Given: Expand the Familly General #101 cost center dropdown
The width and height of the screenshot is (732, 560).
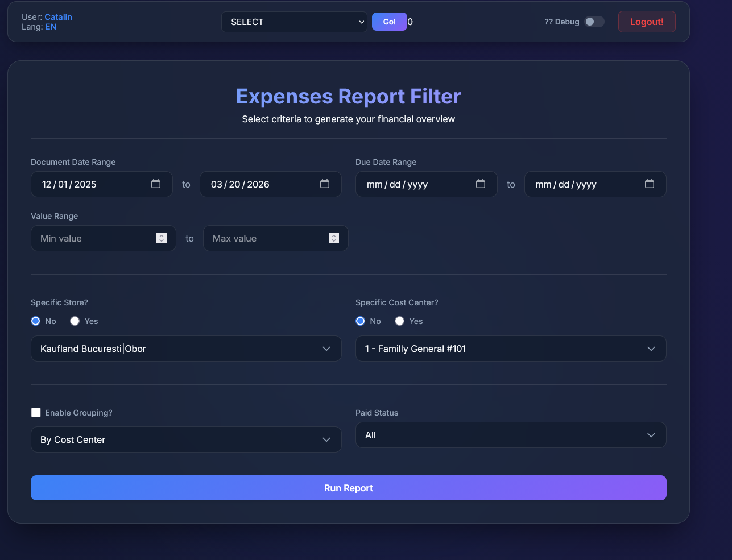Looking at the screenshot, I should (x=510, y=349).
